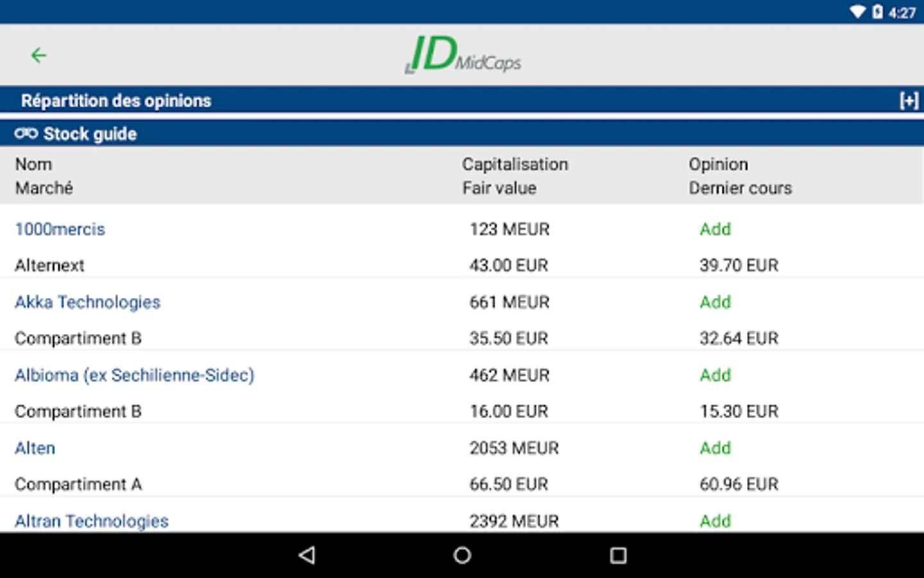Tap Compartiment B under Akka Technologies
This screenshot has height=578, width=924.
point(78,338)
